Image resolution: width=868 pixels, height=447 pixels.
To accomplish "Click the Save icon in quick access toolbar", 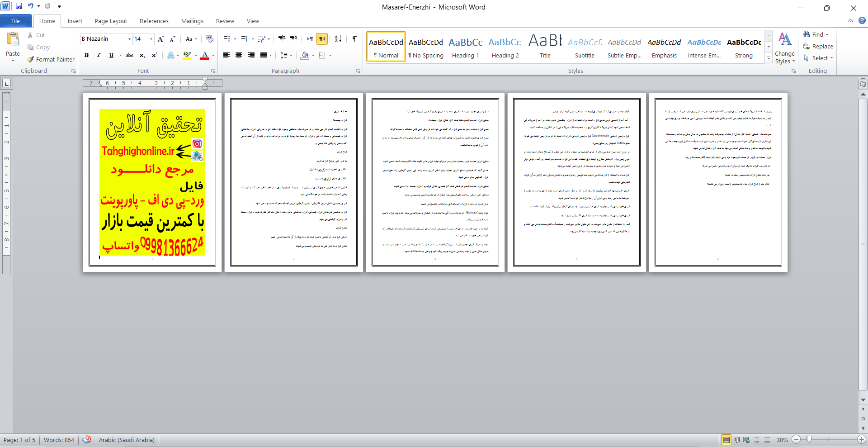I will point(19,6).
